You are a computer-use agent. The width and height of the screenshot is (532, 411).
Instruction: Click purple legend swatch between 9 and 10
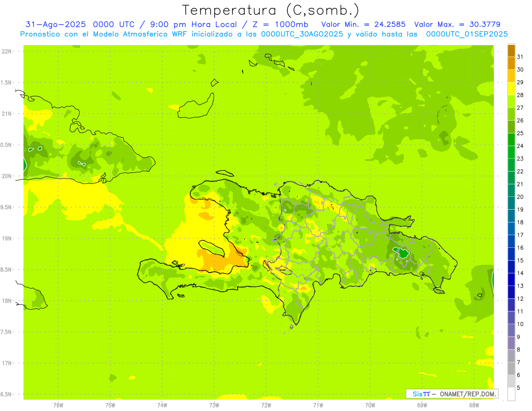(x=511, y=330)
